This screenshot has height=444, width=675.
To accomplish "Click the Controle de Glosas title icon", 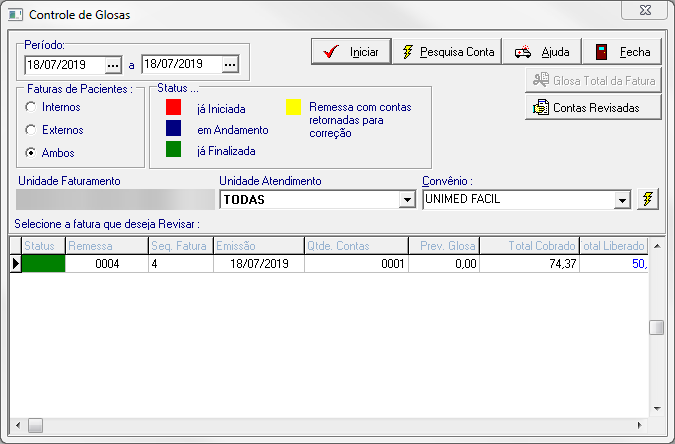I will (15, 15).
